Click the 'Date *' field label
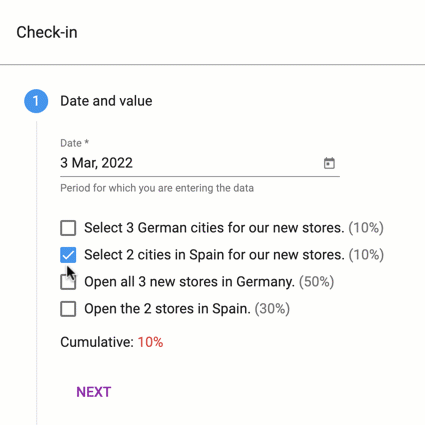The height and width of the screenshot is (425, 425). point(74,143)
